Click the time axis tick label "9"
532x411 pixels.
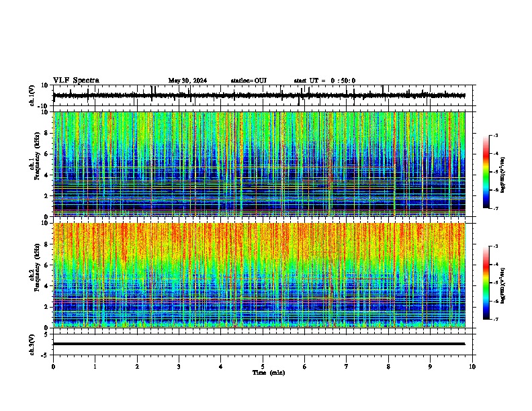tap(430, 367)
